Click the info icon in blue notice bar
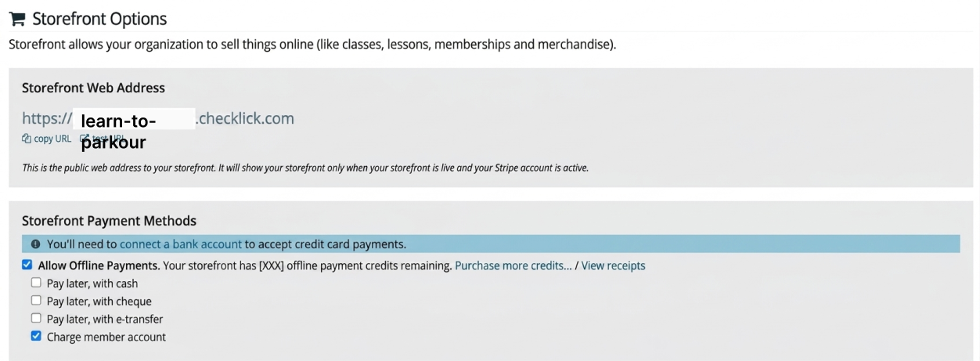Image resolution: width=980 pixels, height=361 pixels. coord(35,244)
